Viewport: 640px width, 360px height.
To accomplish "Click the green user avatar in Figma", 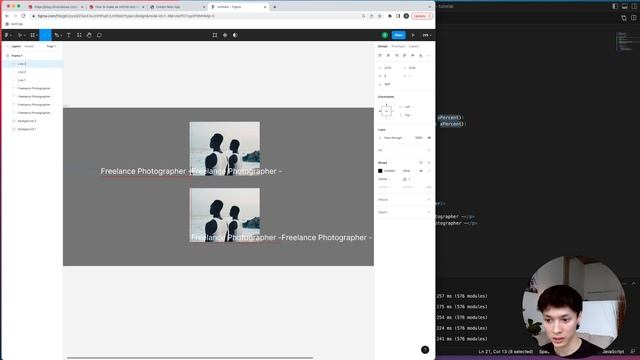I will pyautogui.click(x=384, y=35).
